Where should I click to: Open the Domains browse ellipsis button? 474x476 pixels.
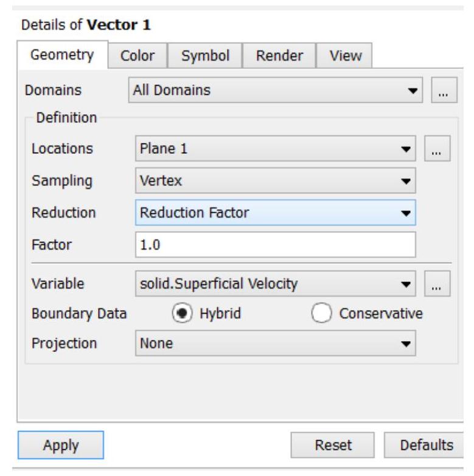tap(444, 90)
